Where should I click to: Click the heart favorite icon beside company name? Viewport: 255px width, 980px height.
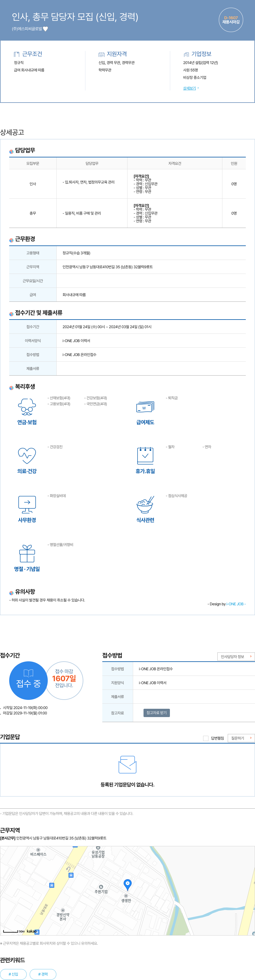(x=45, y=29)
